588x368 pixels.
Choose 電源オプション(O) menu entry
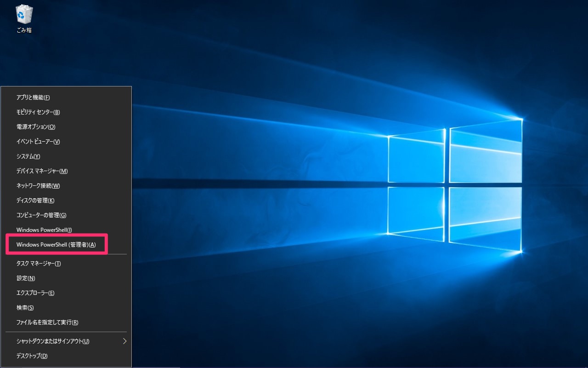pos(66,127)
